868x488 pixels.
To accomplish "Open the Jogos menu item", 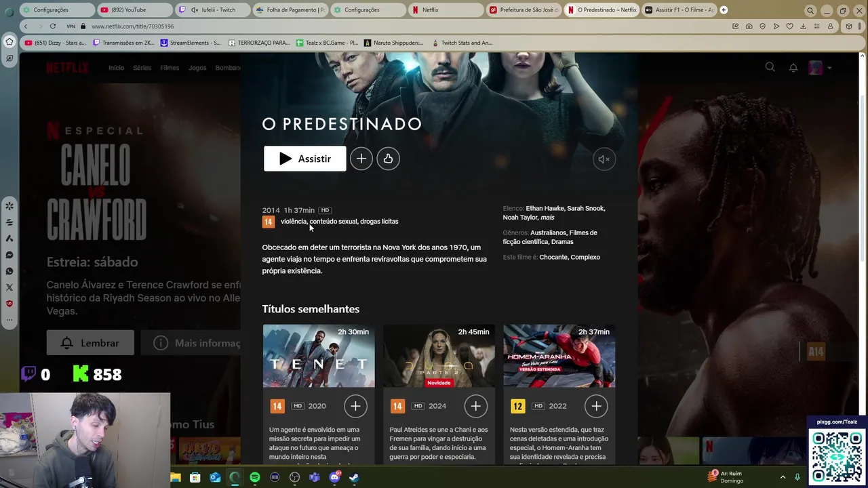I will 197,68.
